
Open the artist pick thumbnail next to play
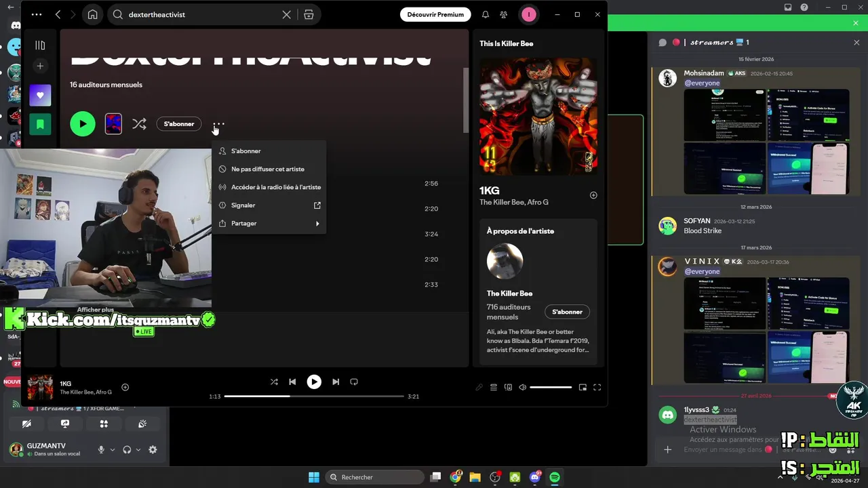pos(113,124)
